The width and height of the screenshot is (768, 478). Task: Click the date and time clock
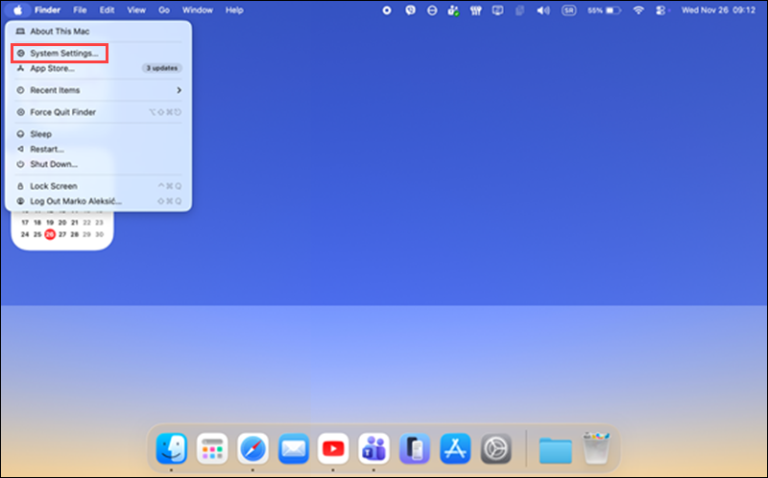point(718,10)
